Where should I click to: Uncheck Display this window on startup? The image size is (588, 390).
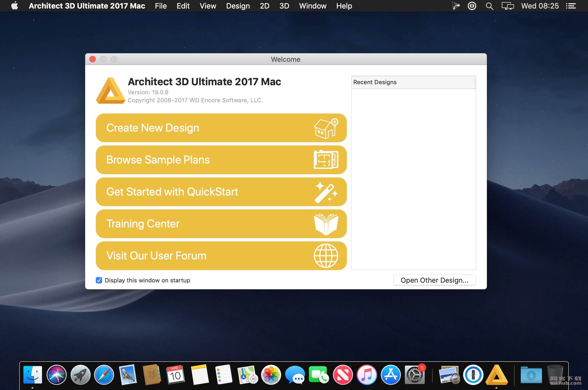(x=99, y=280)
